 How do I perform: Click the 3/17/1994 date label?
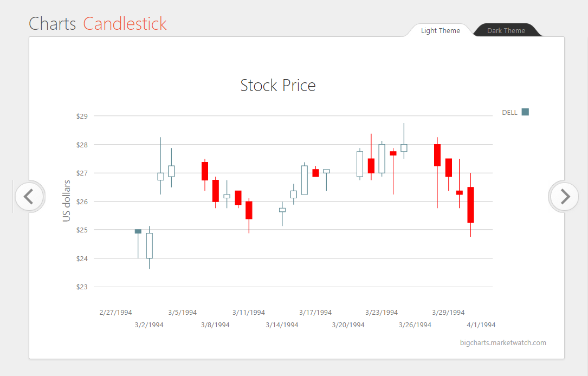tap(315, 313)
